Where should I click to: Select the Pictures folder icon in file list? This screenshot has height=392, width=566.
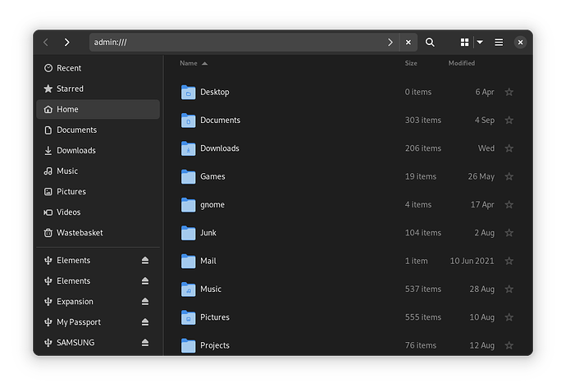pyautogui.click(x=188, y=317)
